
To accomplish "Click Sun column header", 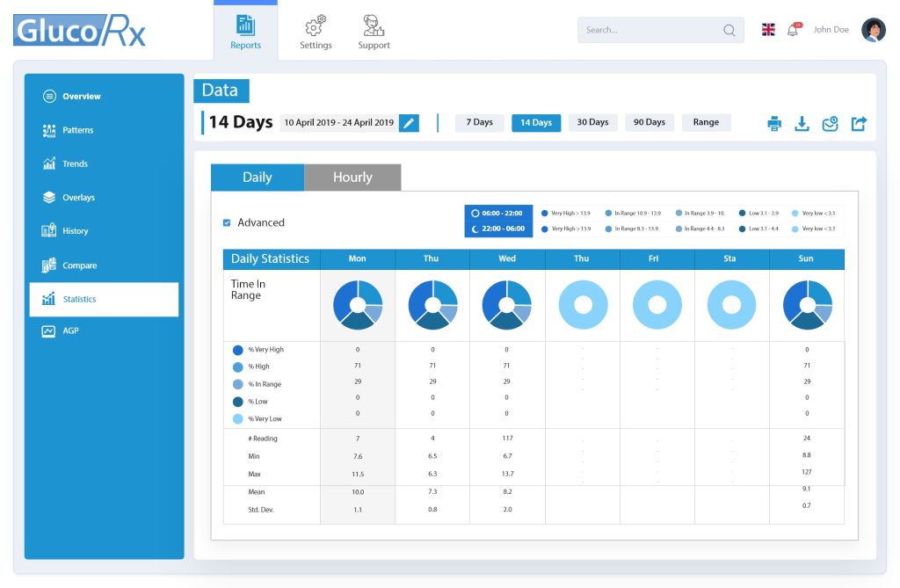I will pyautogui.click(x=806, y=259).
